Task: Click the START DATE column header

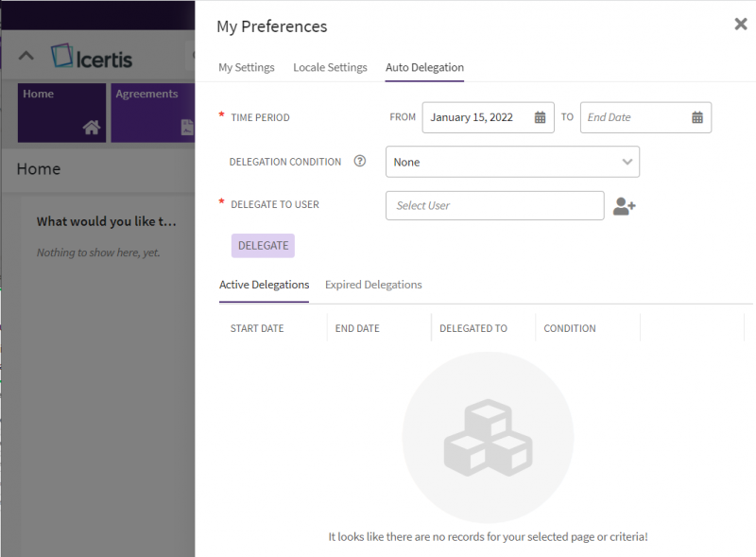Action: point(257,328)
